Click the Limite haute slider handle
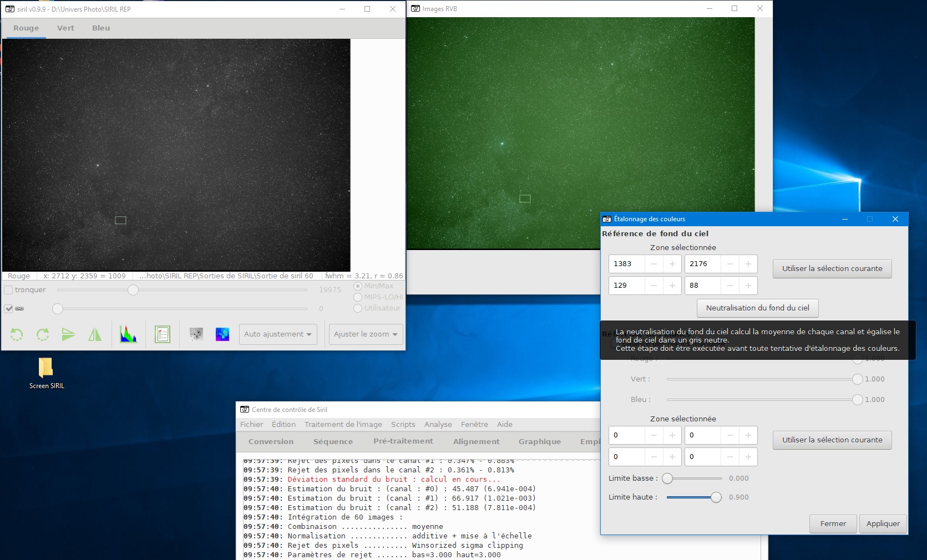This screenshot has width=927, height=560. point(716,497)
